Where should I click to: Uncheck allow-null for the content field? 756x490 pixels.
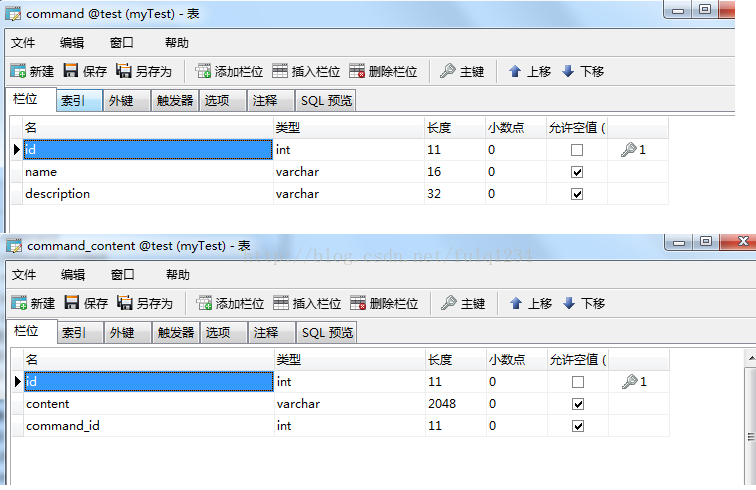coord(578,404)
